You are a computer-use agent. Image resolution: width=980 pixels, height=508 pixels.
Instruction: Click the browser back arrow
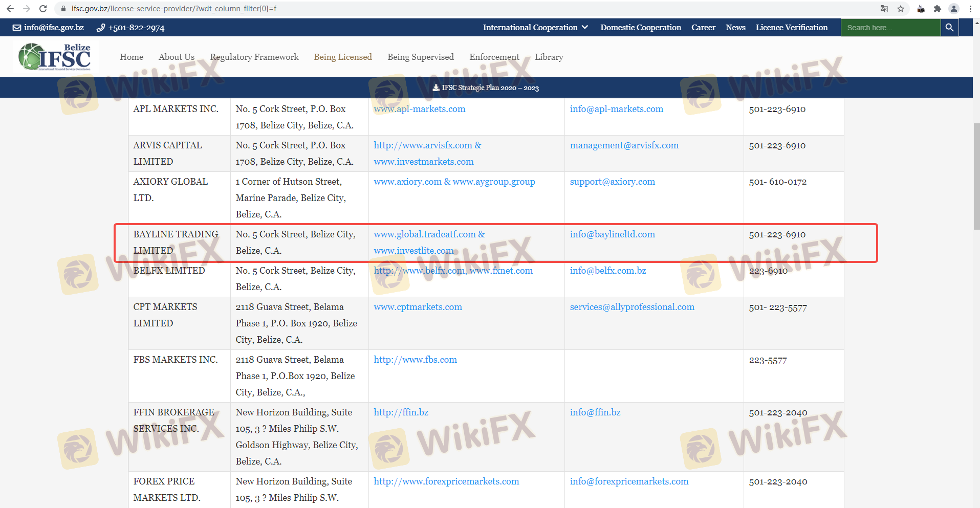tap(10, 9)
